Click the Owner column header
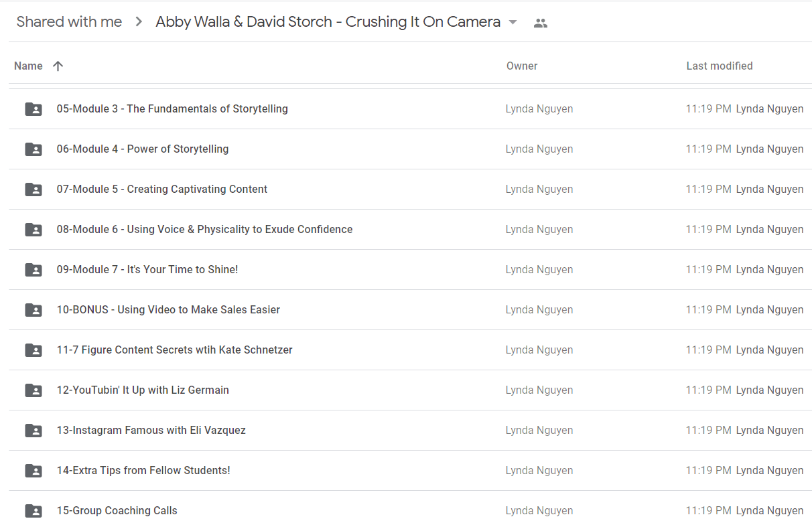The image size is (812, 529). click(x=522, y=66)
